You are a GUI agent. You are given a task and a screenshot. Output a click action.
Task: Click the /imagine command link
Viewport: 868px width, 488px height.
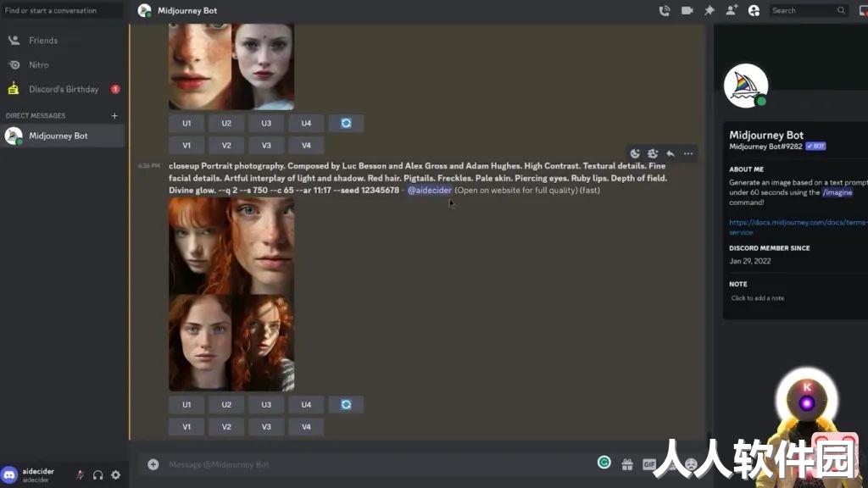coord(837,192)
